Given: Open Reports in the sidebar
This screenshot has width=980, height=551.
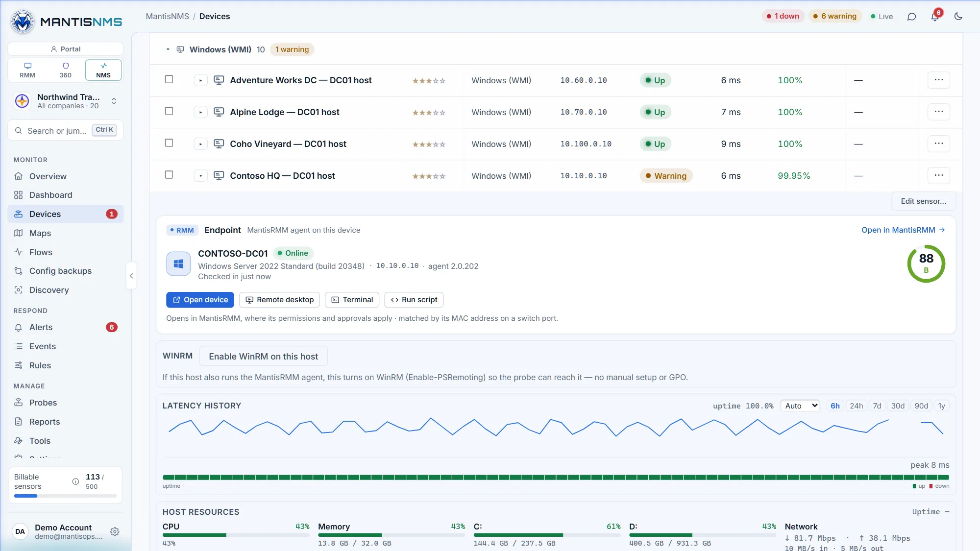Looking at the screenshot, I should [65, 422].
